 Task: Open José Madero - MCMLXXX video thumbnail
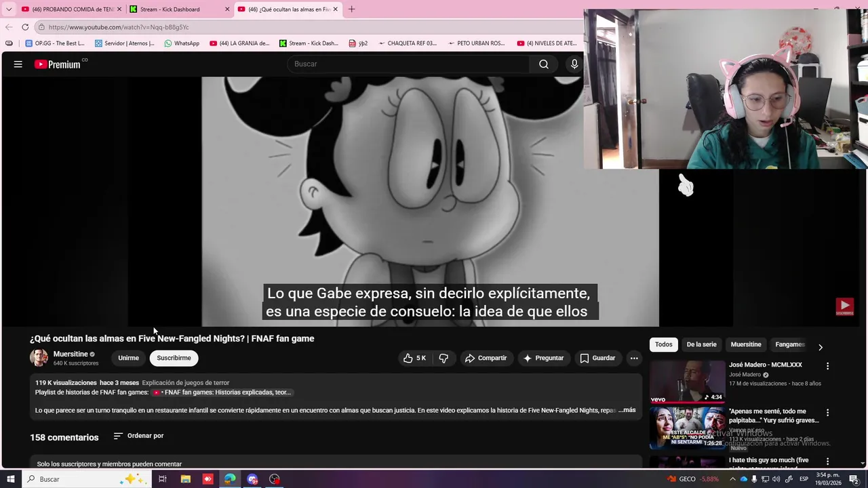[687, 381]
